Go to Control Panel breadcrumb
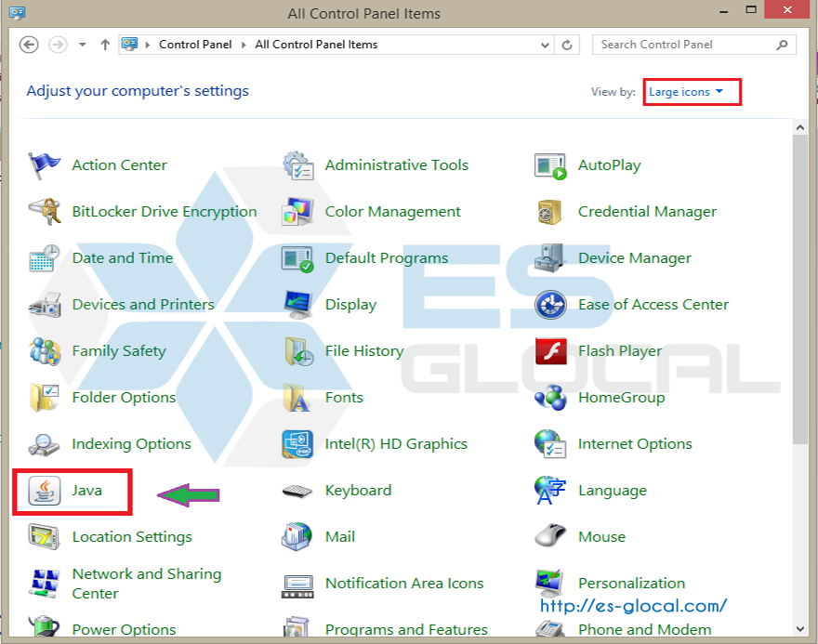Viewport: 818px width, 644px height. (x=195, y=45)
